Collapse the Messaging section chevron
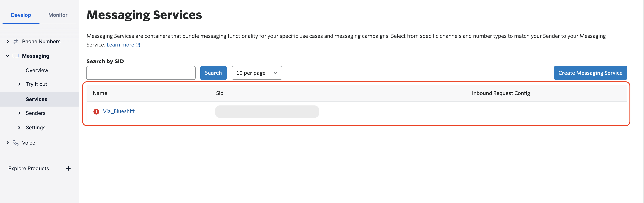 [x=7, y=56]
